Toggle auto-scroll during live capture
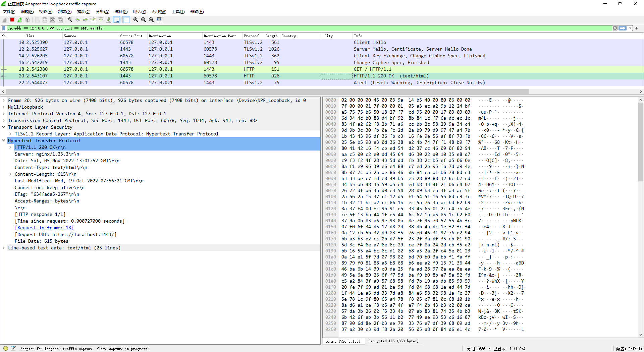This screenshot has height=352, width=644. pyautogui.click(x=117, y=20)
